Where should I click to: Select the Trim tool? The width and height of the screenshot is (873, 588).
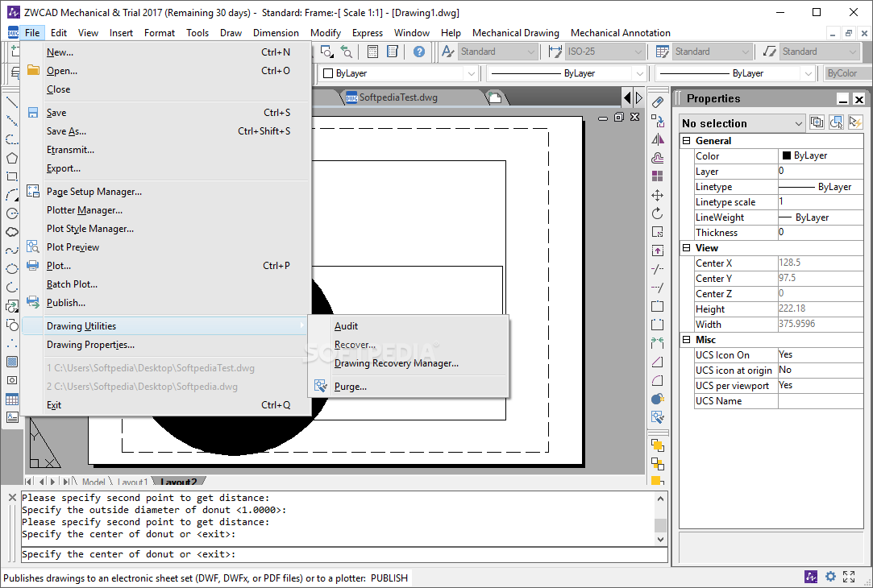658,269
